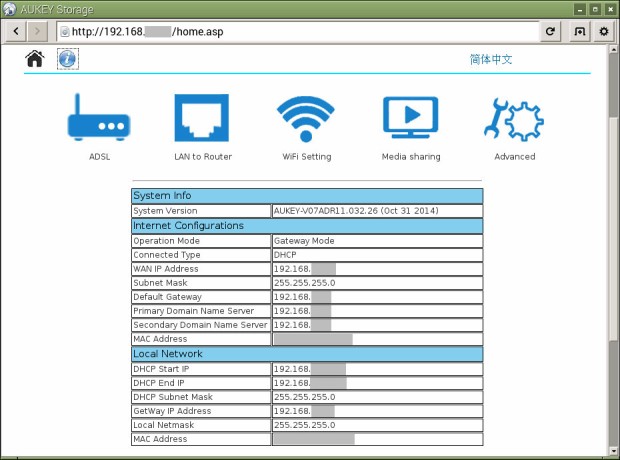This screenshot has height=460, width=620.
Task: Click the Secondary Domain Name Server label
Action: [x=200, y=325]
